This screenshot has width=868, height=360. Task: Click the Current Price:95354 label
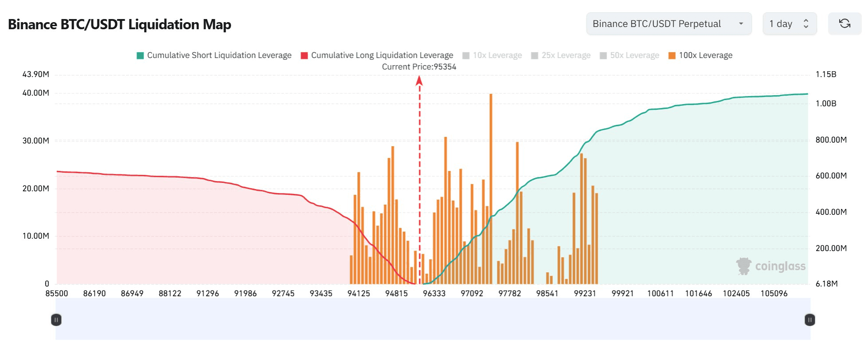(x=419, y=67)
